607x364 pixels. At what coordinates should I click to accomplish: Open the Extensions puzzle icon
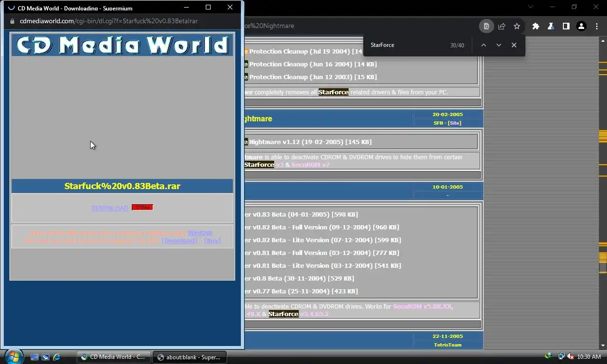[x=536, y=26]
